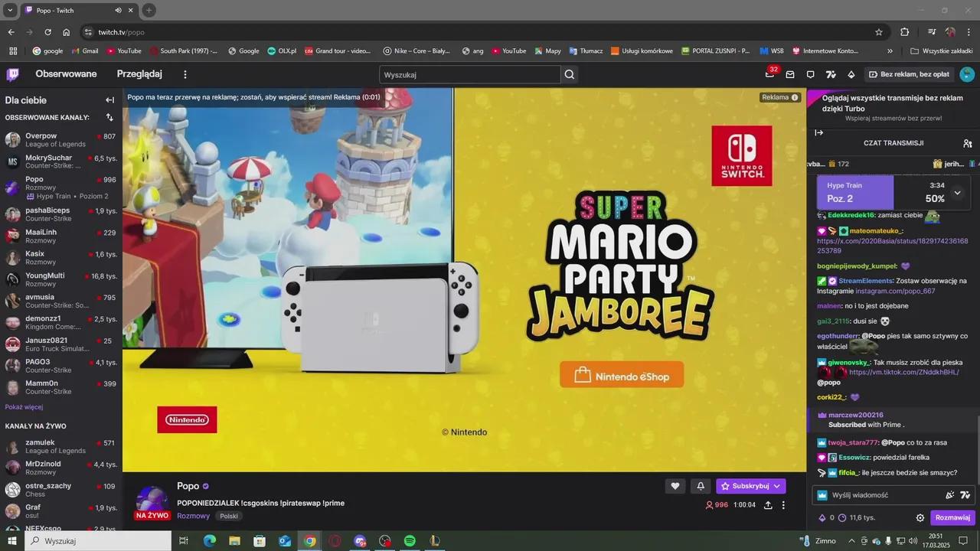Image resolution: width=980 pixels, height=551 pixels.
Task: Open chat settings gear icon
Action: pyautogui.click(x=920, y=517)
